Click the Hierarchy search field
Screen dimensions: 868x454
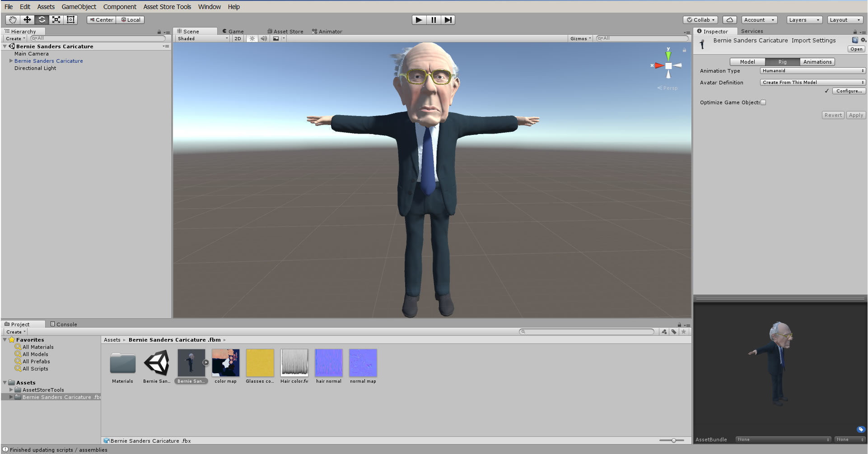coord(98,39)
